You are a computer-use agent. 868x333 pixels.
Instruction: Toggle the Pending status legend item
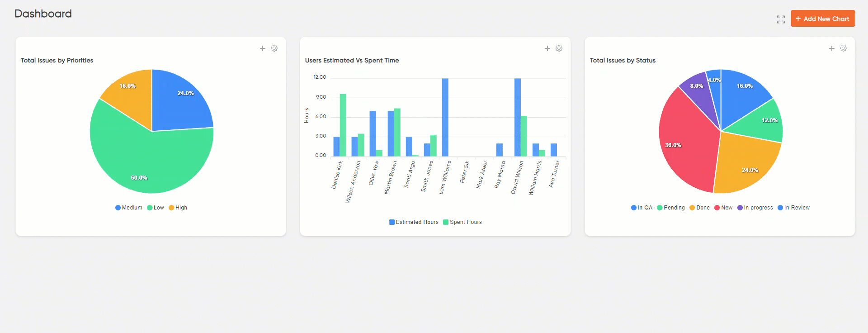pos(671,208)
